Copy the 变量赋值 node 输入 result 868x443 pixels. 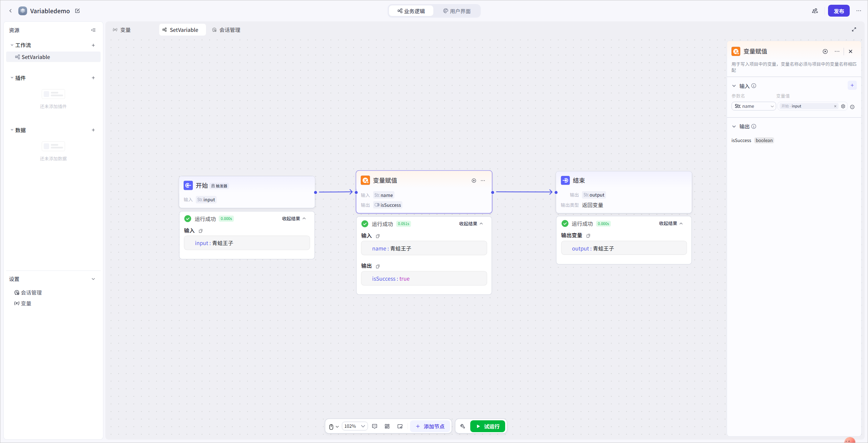(x=378, y=236)
